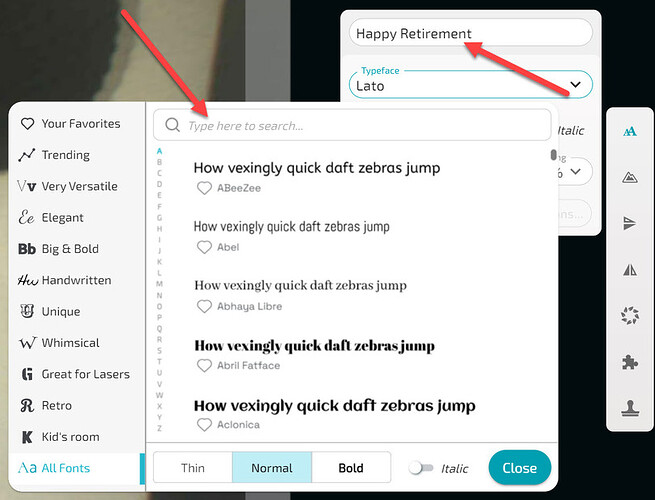Click the mountain image icon in sidebar
655x500 pixels.
pyautogui.click(x=630, y=177)
